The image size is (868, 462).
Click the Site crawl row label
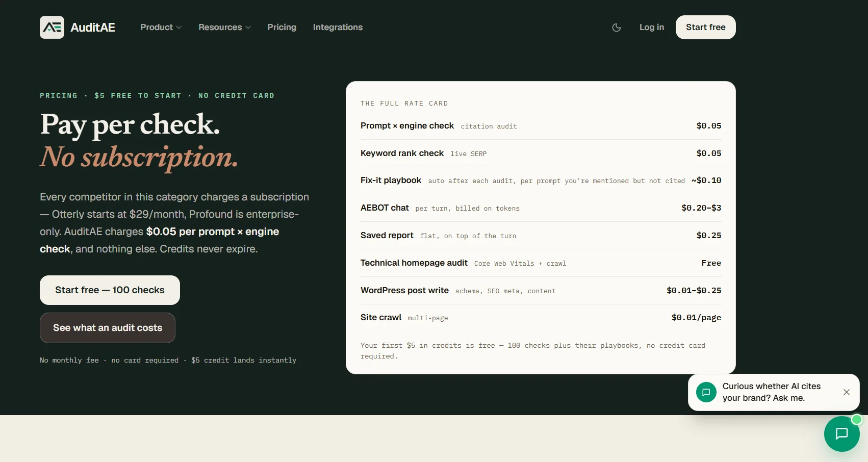coord(381,318)
